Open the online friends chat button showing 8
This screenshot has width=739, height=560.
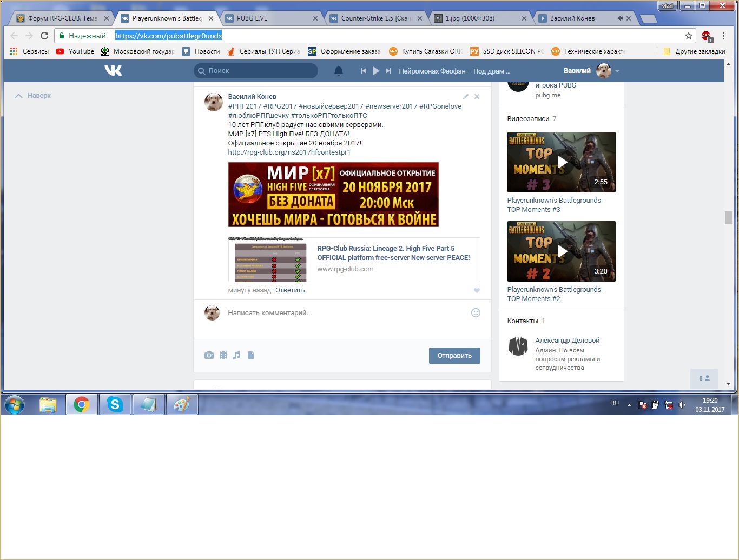704,378
